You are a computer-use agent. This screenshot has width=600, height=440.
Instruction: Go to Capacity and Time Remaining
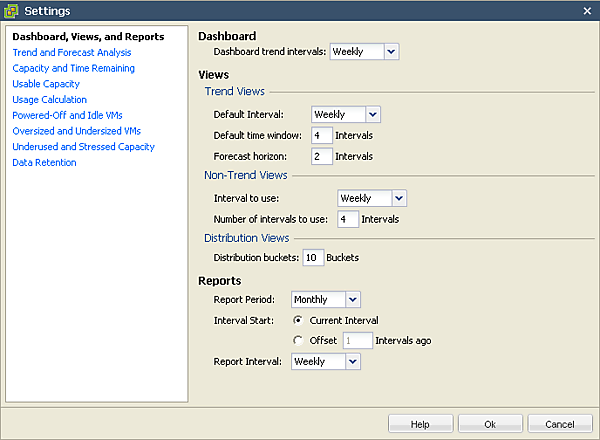[73, 68]
